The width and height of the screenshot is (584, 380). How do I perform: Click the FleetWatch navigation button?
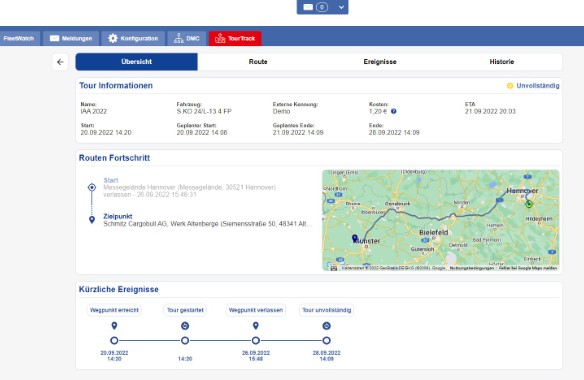tap(19, 38)
